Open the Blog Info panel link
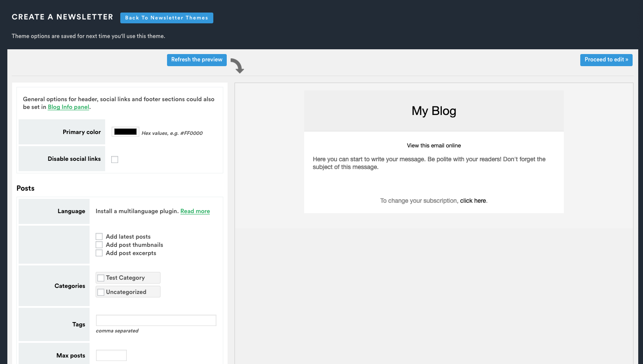The width and height of the screenshot is (643, 364). pos(68,107)
